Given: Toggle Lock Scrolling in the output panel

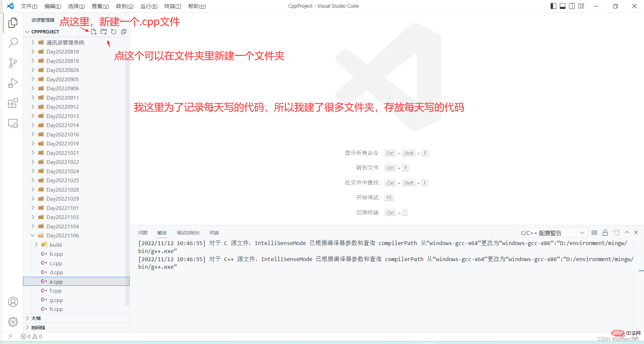Looking at the screenshot, I should pos(605,232).
